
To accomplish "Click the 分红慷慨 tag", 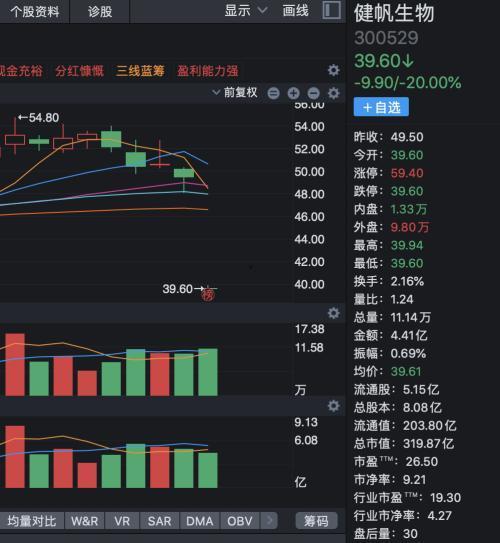I will pos(80,71).
